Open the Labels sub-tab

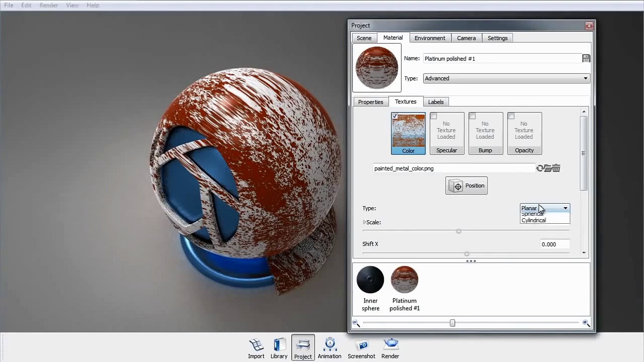coord(436,102)
